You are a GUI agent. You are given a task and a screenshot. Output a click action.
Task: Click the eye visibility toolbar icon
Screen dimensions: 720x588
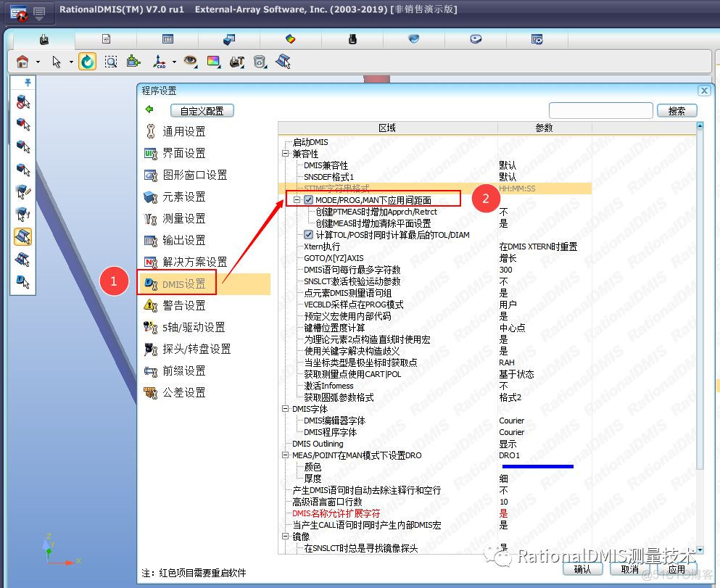coord(190,61)
